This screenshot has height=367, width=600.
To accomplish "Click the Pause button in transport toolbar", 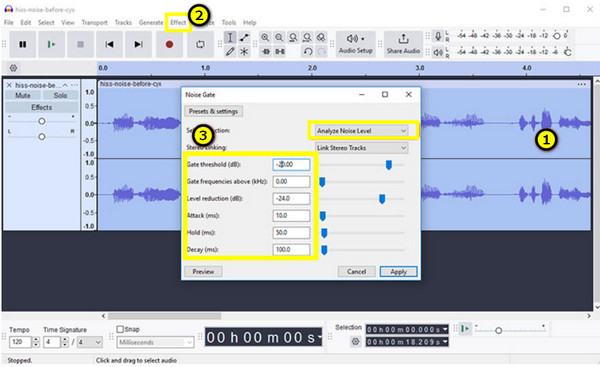I will point(23,44).
